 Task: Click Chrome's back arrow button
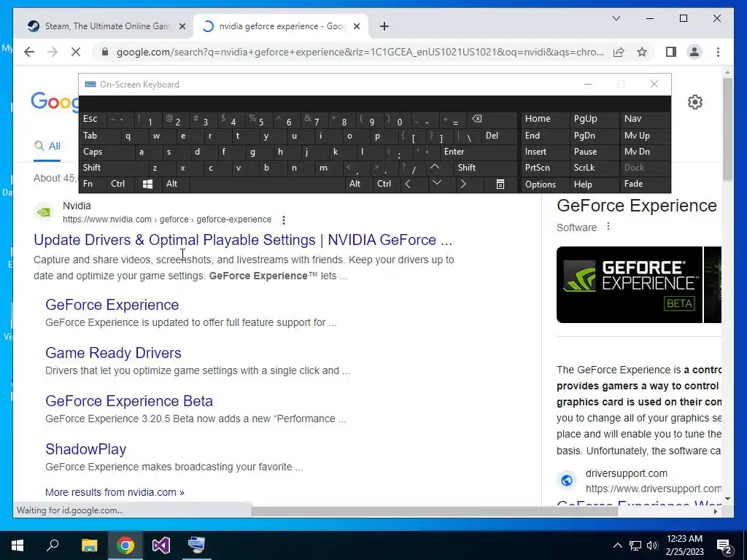point(29,52)
